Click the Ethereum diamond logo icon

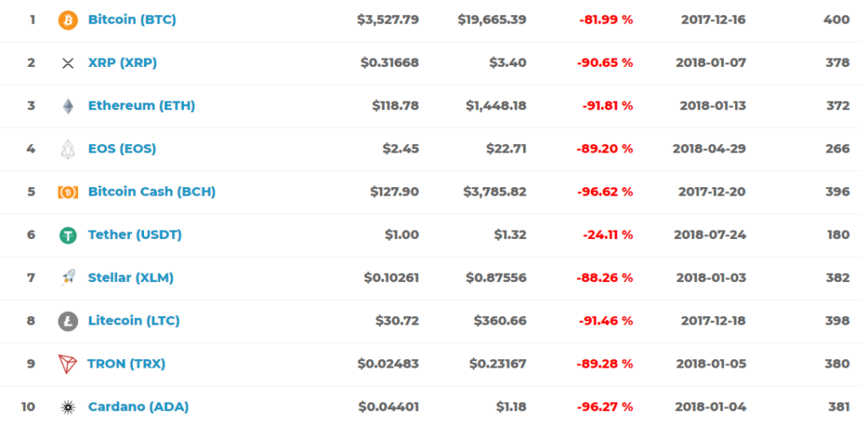tap(68, 106)
